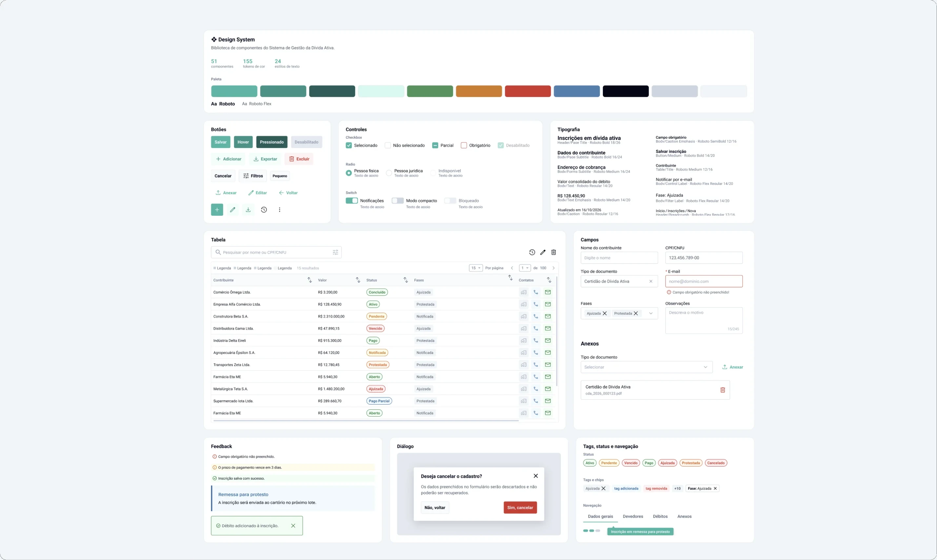Image resolution: width=937 pixels, height=560 pixels.
Task: Open the Selecionar document type dropdown in Anexos
Action: [x=647, y=367]
